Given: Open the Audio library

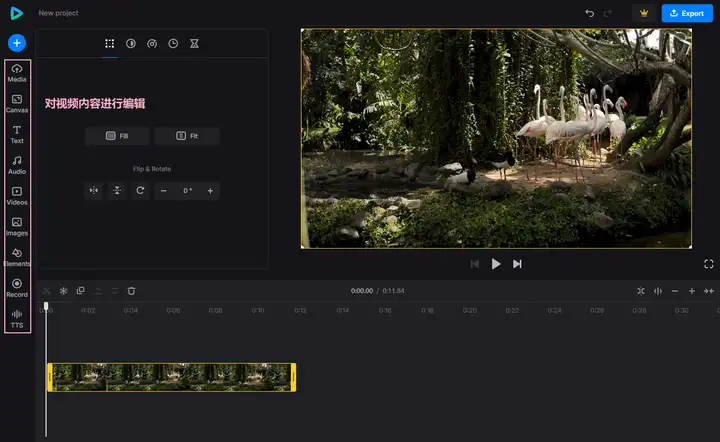Looking at the screenshot, I should pos(17,165).
